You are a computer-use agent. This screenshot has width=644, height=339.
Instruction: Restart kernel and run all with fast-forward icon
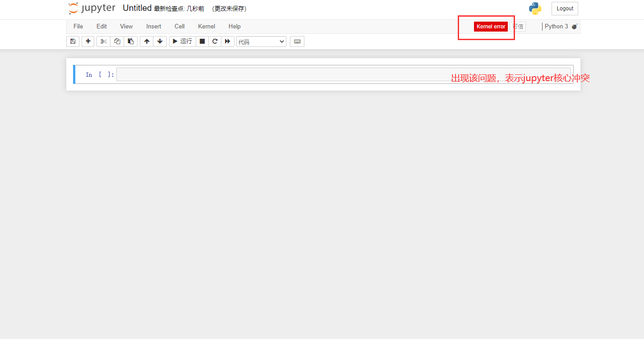(x=228, y=41)
